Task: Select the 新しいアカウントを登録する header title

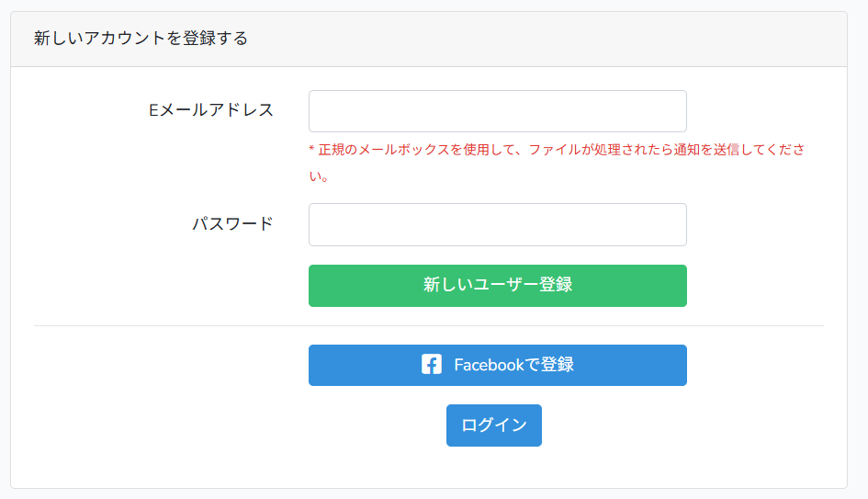Action: [x=141, y=39]
